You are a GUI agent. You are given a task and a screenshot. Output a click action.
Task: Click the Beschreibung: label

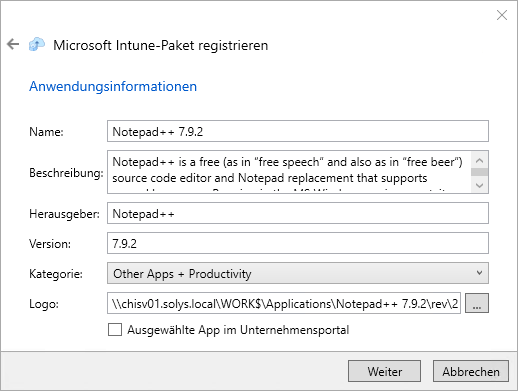click(66, 173)
